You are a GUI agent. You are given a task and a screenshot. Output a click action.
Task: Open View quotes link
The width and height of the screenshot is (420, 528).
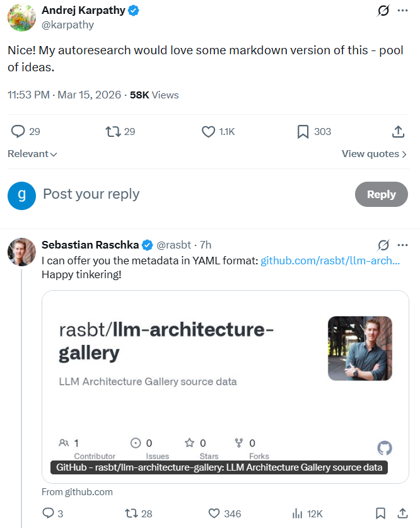click(373, 154)
